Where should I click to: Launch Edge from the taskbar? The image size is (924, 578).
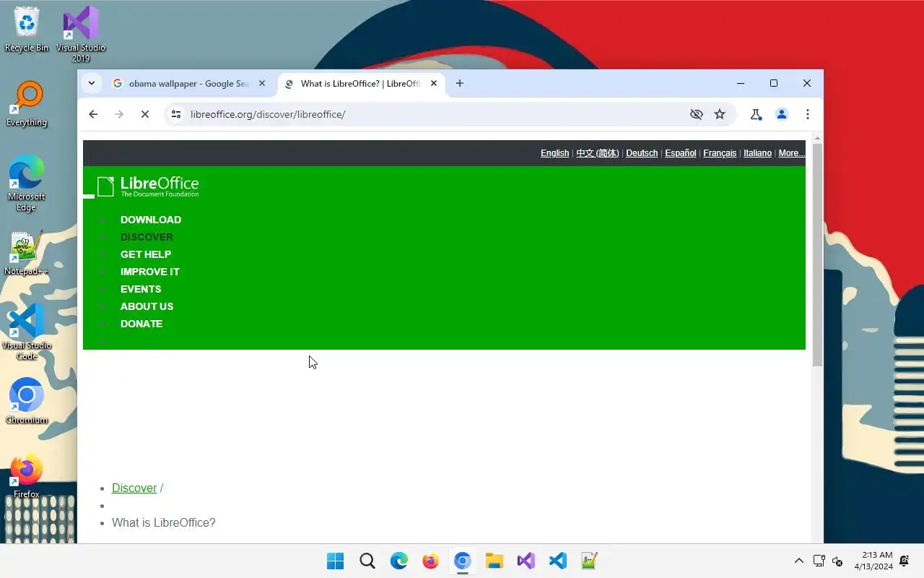(399, 561)
